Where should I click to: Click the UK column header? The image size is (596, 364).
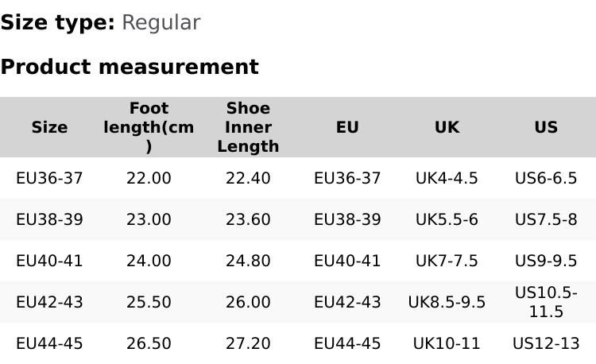click(447, 127)
